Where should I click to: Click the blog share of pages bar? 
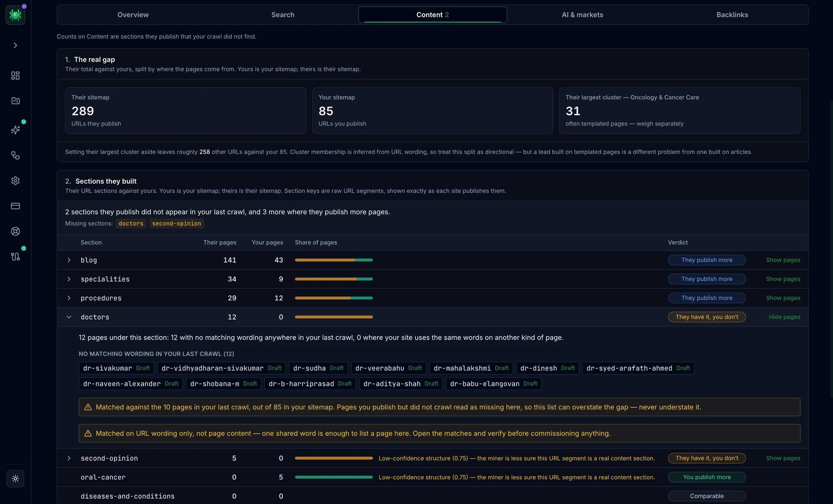(x=334, y=260)
